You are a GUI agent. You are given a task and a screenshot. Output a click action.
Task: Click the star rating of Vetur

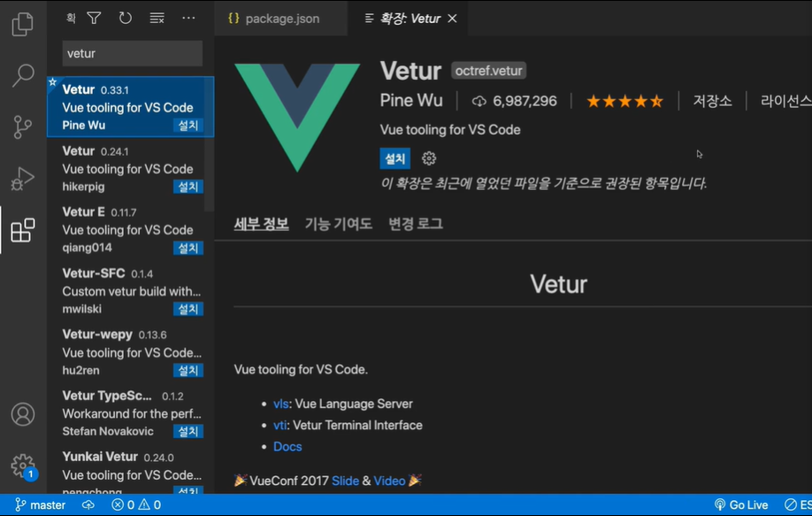click(624, 101)
